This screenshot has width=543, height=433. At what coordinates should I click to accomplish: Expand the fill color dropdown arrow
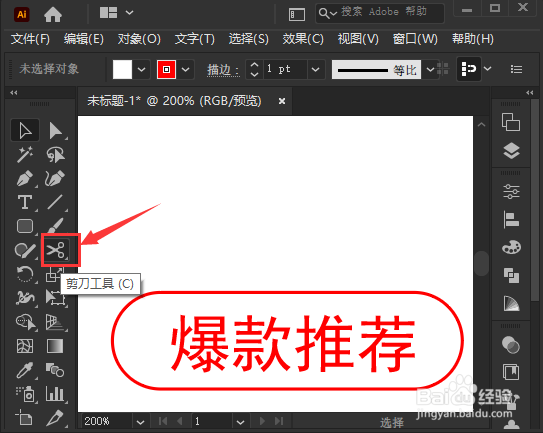click(141, 69)
